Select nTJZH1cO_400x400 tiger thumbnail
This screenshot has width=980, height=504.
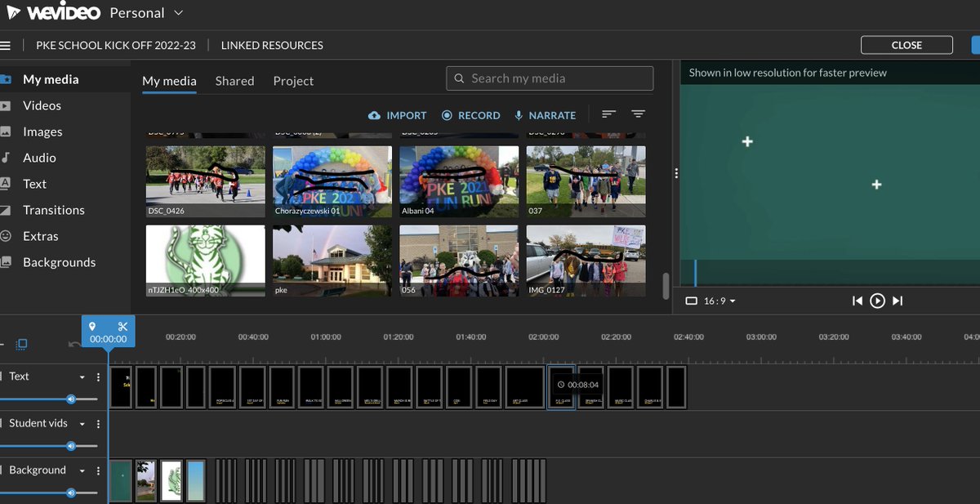pyautogui.click(x=206, y=261)
